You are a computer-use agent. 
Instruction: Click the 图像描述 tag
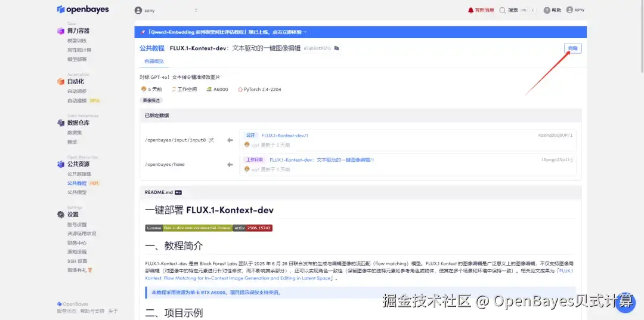[x=151, y=100]
